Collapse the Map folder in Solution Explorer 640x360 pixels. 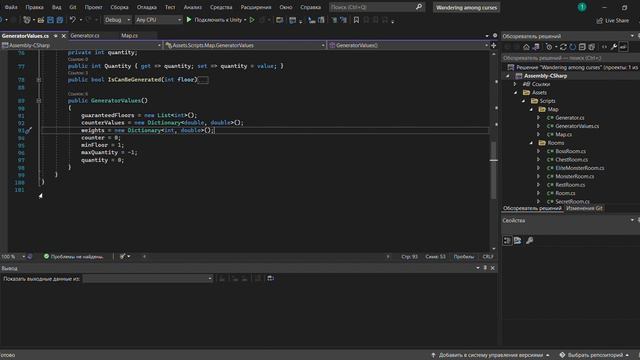click(x=531, y=109)
